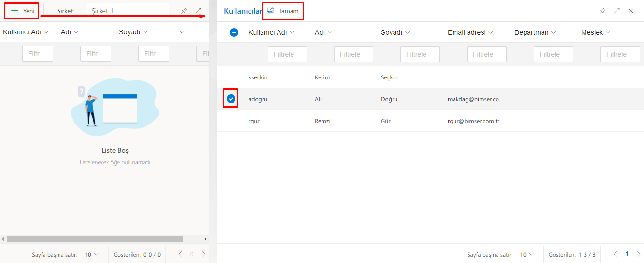This screenshot has width=644, height=263.
Task: Click left arrow of left panel scrollbar
Action: 3,239
